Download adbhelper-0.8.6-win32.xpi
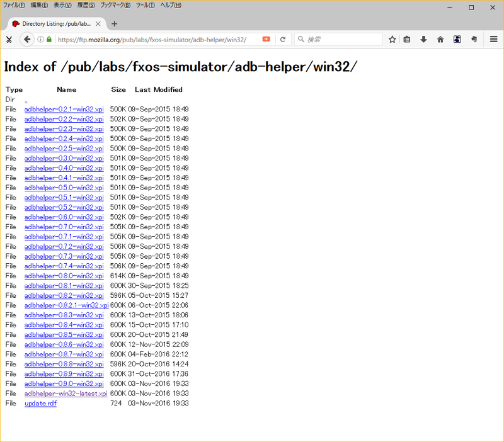The height and width of the screenshot is (442, 504). 64,344
